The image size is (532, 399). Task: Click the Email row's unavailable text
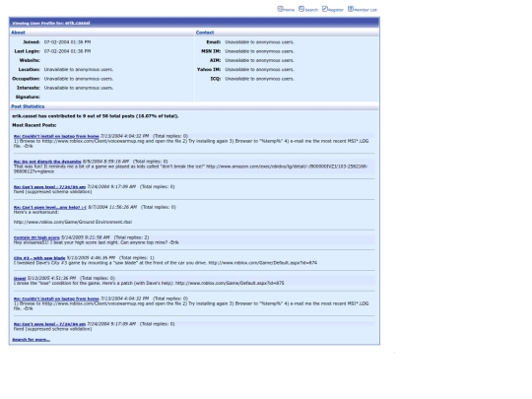[259, 42]
